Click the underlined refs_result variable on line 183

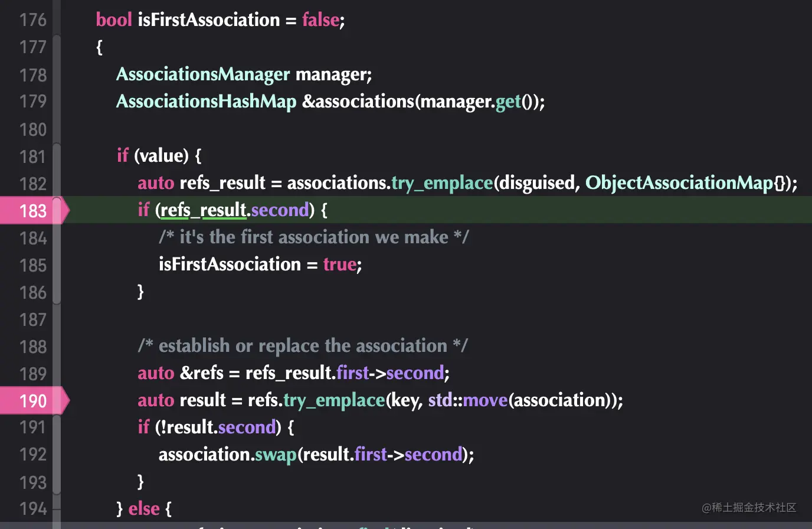(203, 210)
